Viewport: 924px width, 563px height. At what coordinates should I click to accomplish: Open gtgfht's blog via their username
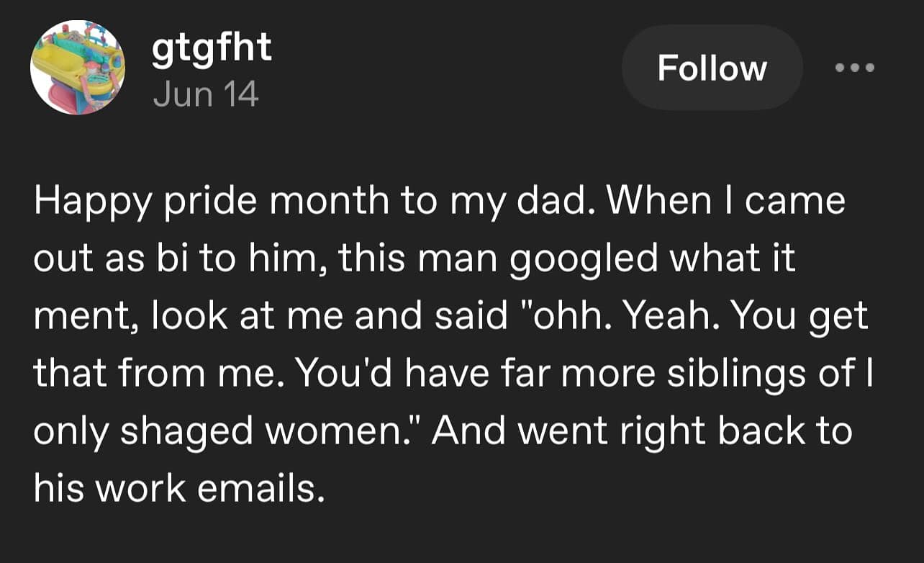(212, 48)
